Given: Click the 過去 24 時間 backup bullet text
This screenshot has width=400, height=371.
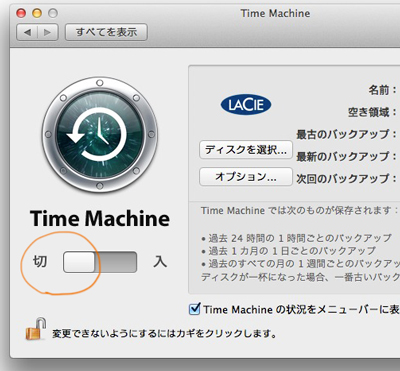Looking at the screenshot, I should click(296, 238).
